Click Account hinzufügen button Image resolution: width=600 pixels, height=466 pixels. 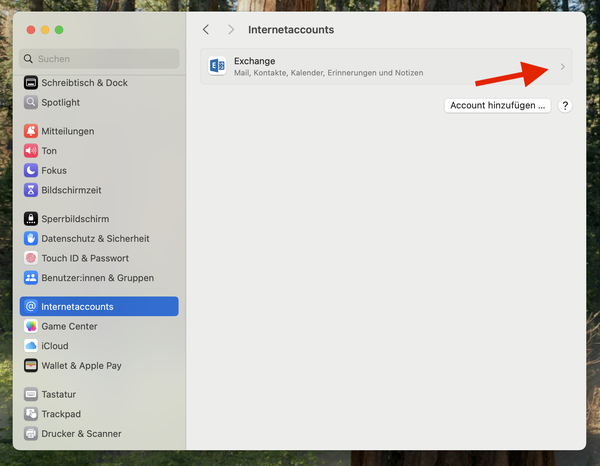tap(498, 105)
